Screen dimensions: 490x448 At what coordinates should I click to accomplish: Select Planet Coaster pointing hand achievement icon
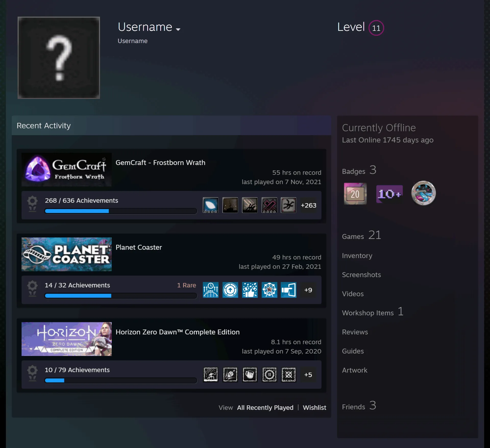(289, 290)
